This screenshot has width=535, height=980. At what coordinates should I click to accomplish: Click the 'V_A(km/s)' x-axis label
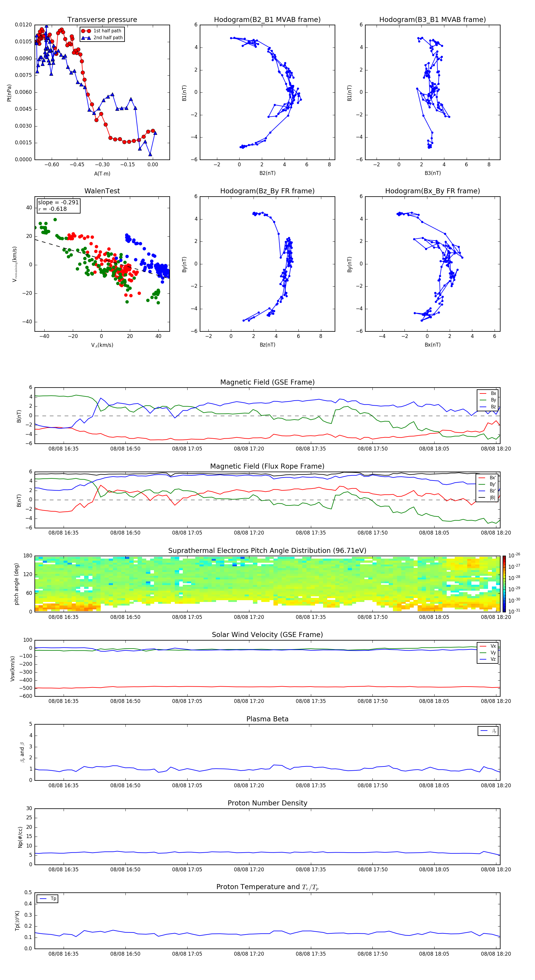click(102, 345)
